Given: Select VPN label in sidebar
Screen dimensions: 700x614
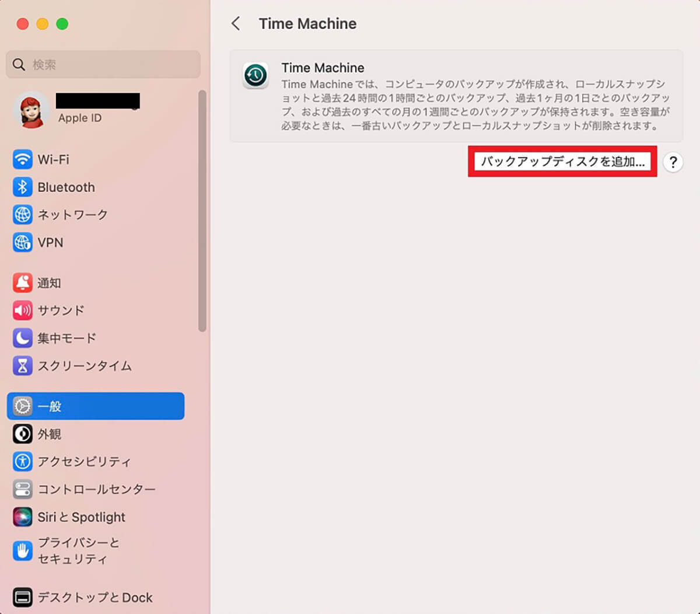Looking at the screenshot, I should click(x=50, y=242).
